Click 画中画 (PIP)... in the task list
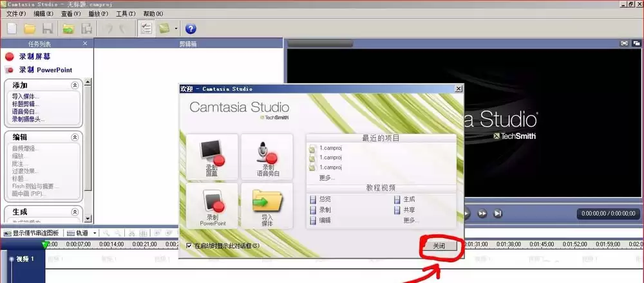This screenshot has height=283, width=644. pyautogui.click(x=29, y=194)
